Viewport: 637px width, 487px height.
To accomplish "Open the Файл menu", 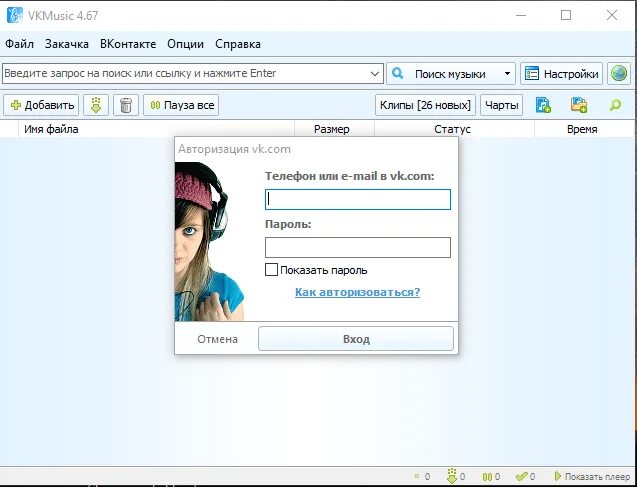I will coord(20,44).
